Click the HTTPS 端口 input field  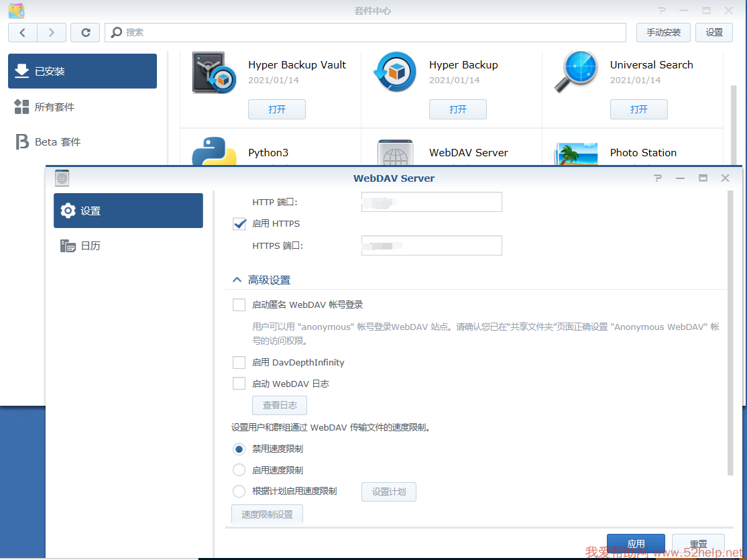coord(431,246)
